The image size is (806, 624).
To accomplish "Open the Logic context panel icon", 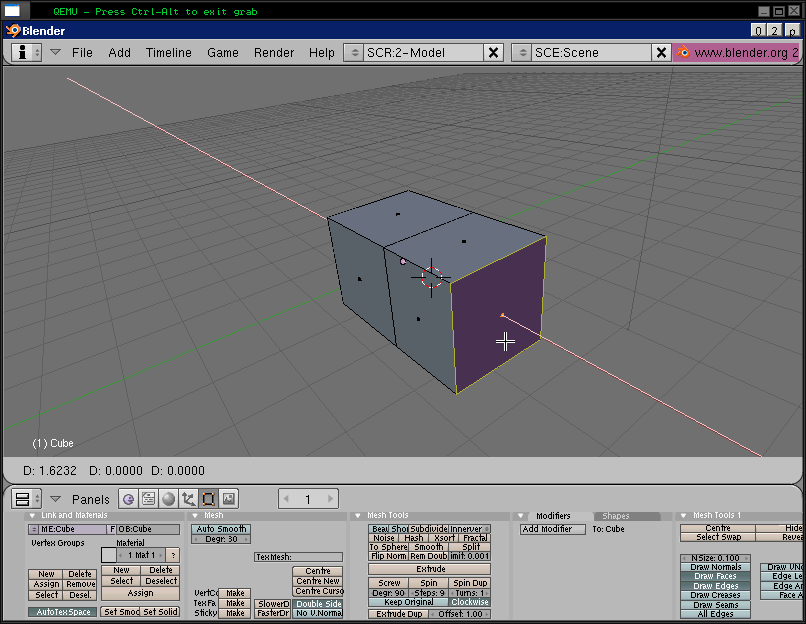I will 128,499.
